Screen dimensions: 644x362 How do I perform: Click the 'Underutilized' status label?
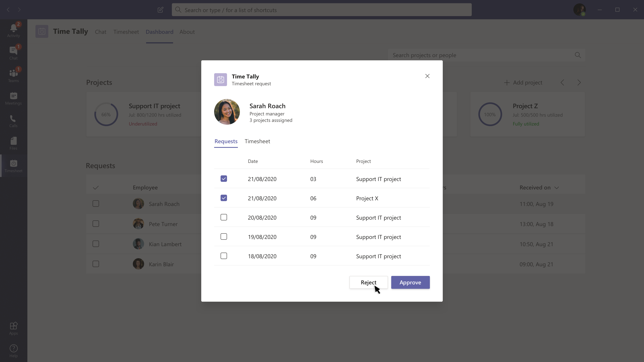coord(143,124)
